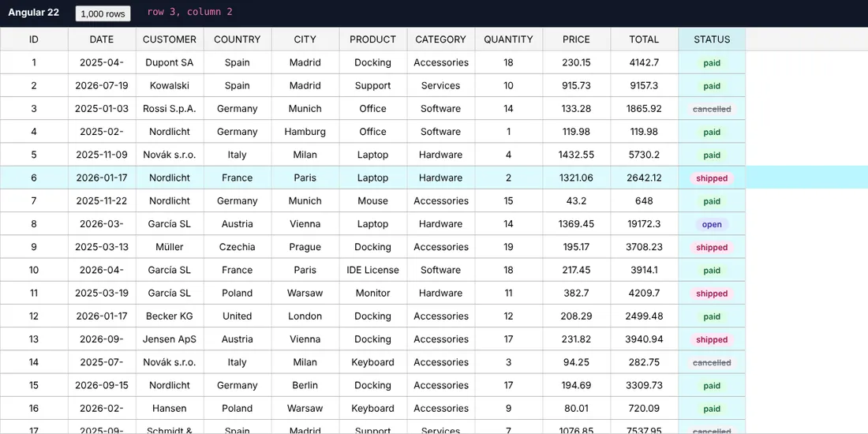Viewport: 868px width, 434px height.
Task: Select customer cell Hansen
Action: (x=170, y=409)
